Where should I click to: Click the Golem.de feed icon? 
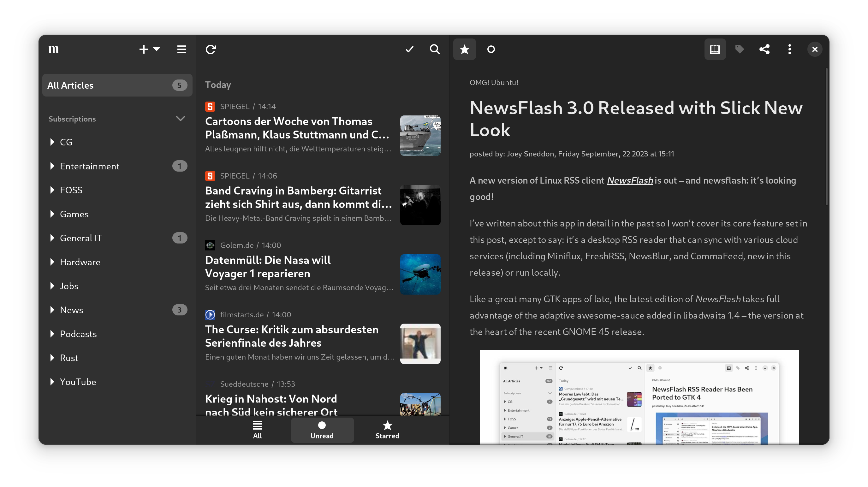pos(210,245)
